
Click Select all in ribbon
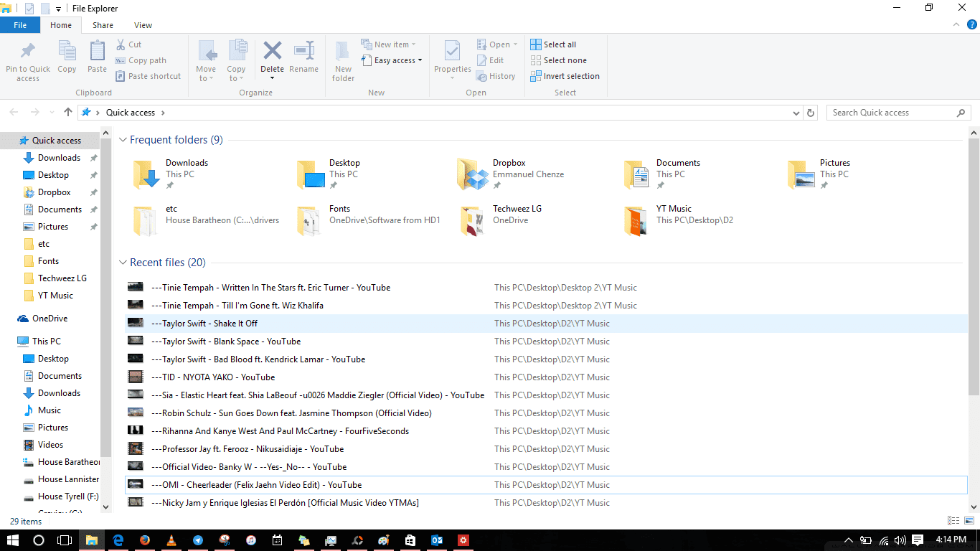(553, 44)
